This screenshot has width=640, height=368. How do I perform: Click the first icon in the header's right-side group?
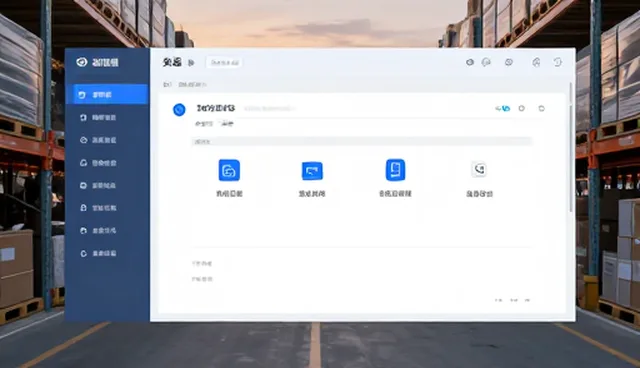(470, 62)
